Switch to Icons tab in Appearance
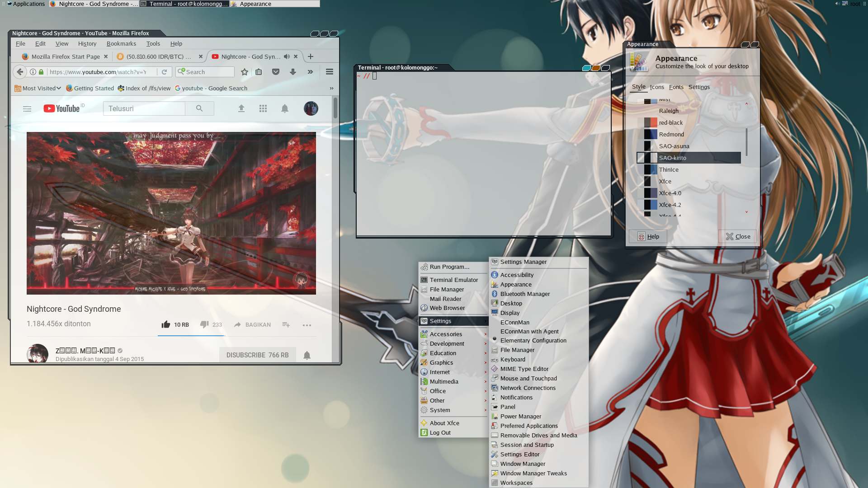 point(657,87)
